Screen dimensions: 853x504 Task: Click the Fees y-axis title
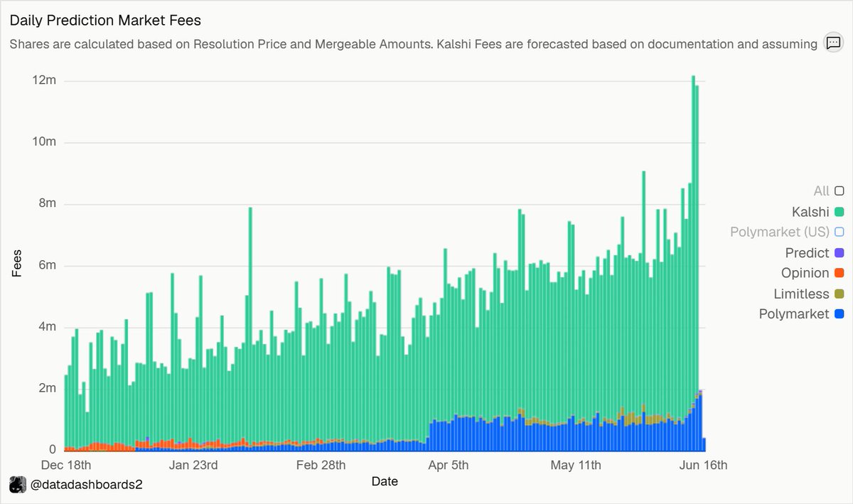pyautogui.click(x=17, y=262)
